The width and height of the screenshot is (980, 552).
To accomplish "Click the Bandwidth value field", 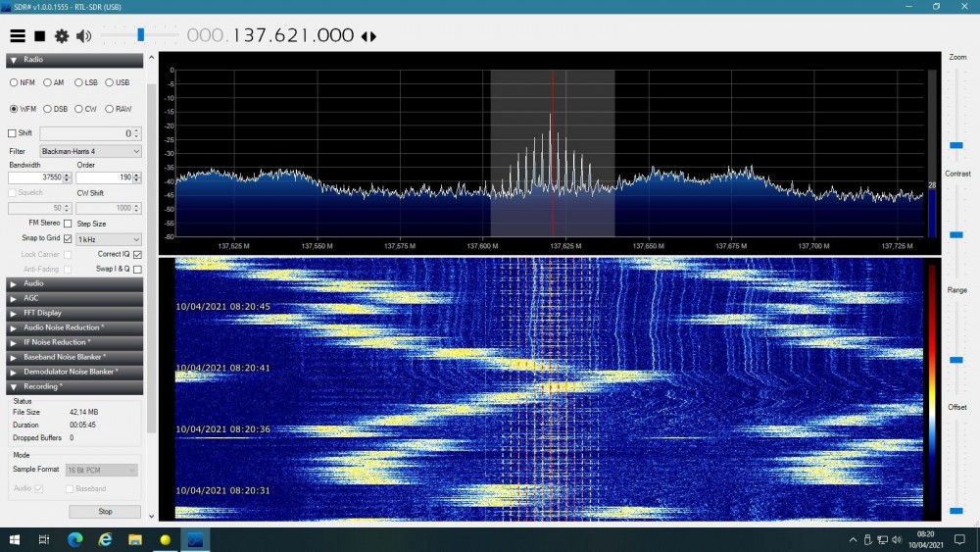I will [35, 177].
